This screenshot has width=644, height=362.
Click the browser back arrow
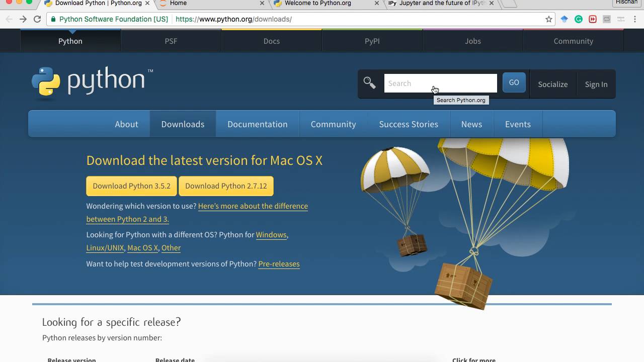pos(9,19)
